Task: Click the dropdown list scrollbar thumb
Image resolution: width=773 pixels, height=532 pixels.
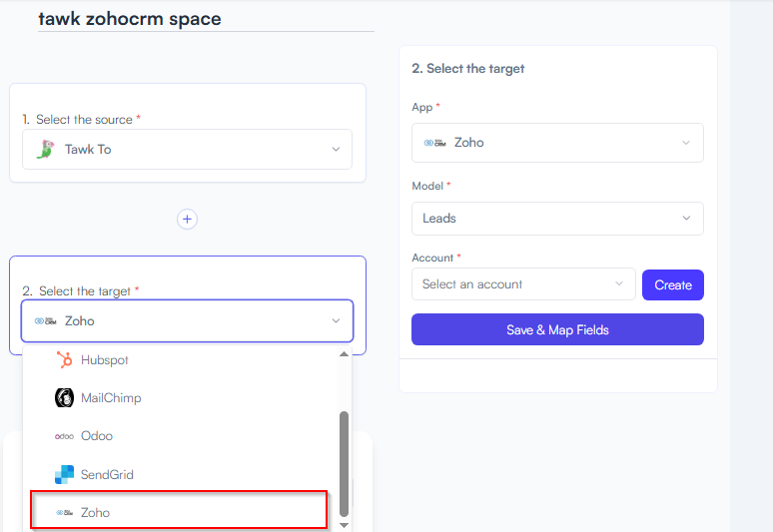Action: (x=345, y=463)
